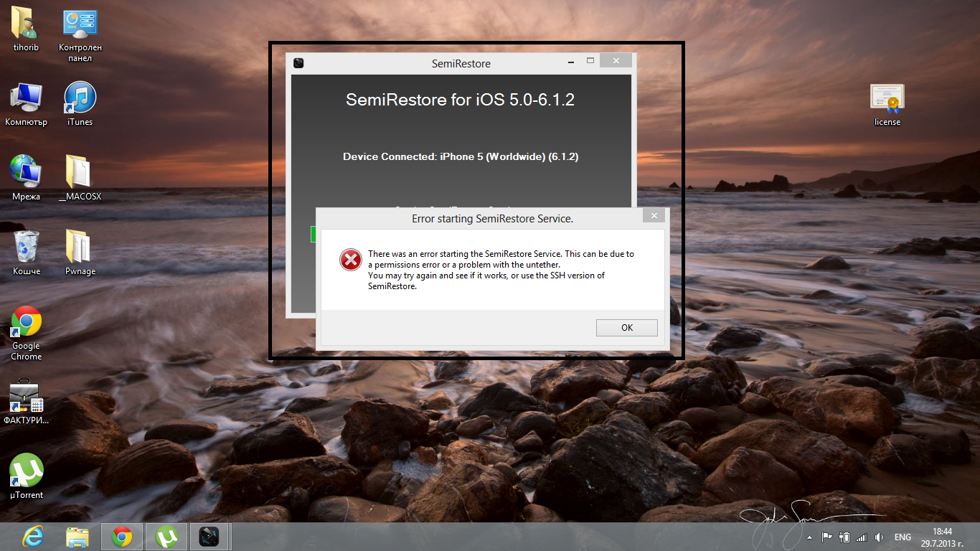
Task: Click OK in the error dialog
Action: click(x=627, y=328)
